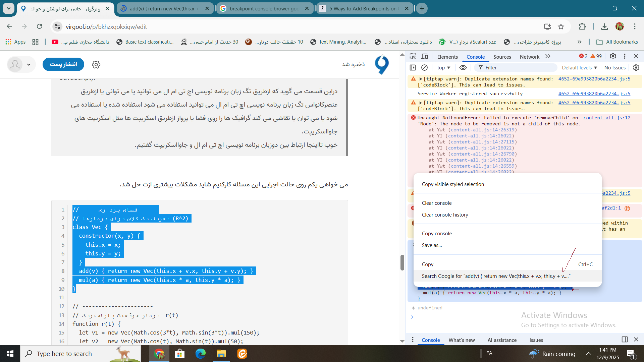The height and width of the screenshot is (362, 644).
Task: Select Clear console from the context menu
Action: tap(437, 203)
